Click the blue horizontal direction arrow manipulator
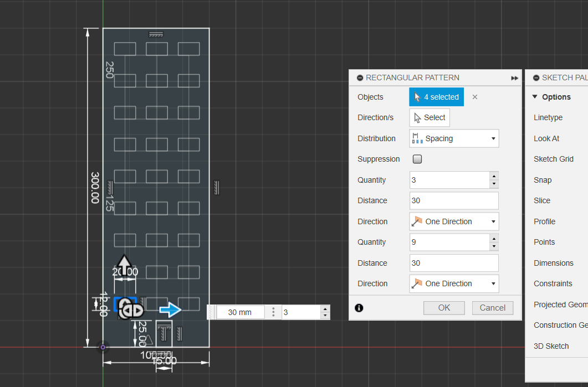This screenshot has width=588, height=387. (170, 310)
